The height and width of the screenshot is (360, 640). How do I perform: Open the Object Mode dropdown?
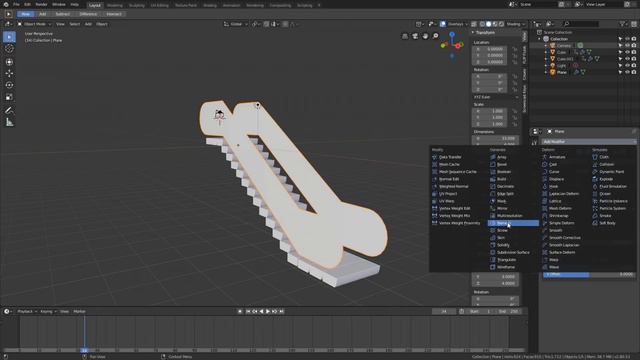point(34,24)
